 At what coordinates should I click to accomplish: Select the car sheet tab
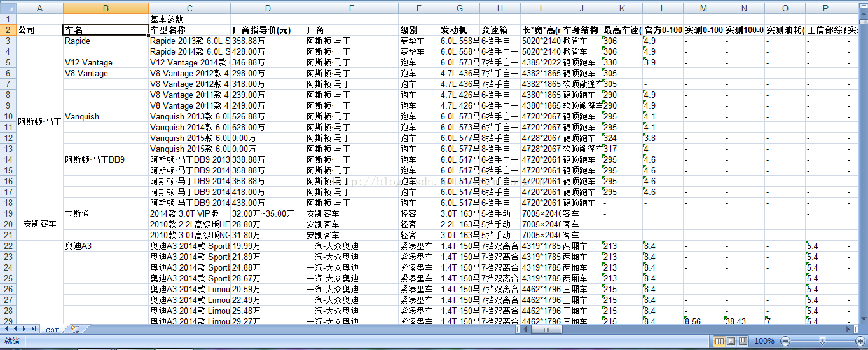tap(52, 330)
